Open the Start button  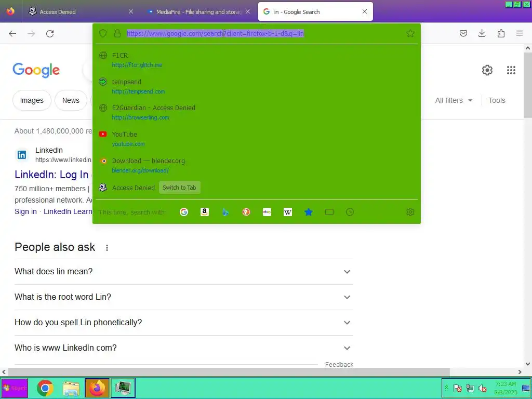(15, 388)
